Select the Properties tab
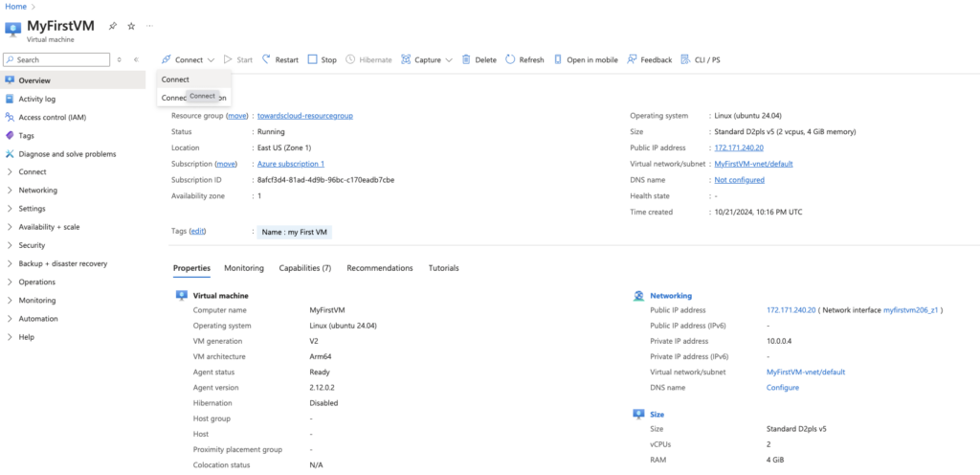Viewport: 980px width, 475px height. 191,268
